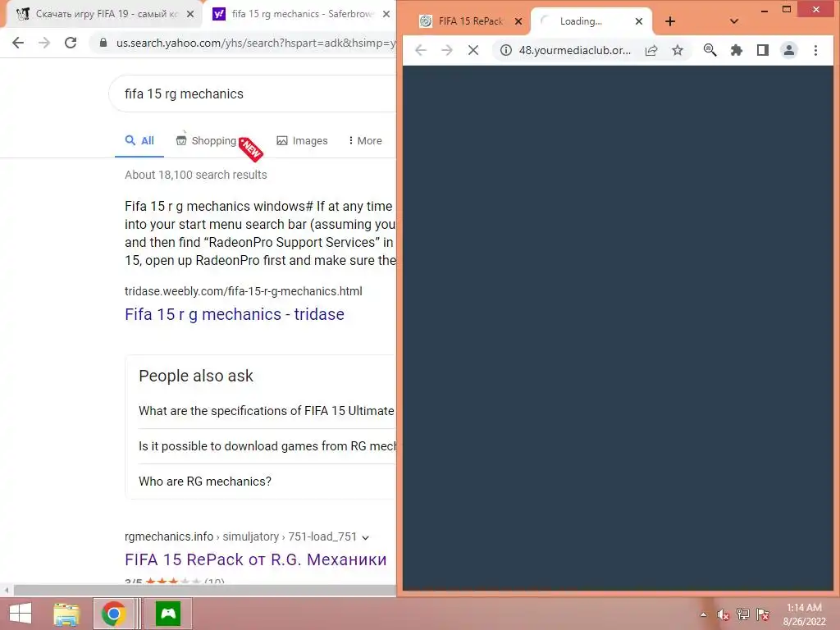Viewport: 840px width, 630px height.
Task: Select the Images search filter
Action: click(302, 141)
